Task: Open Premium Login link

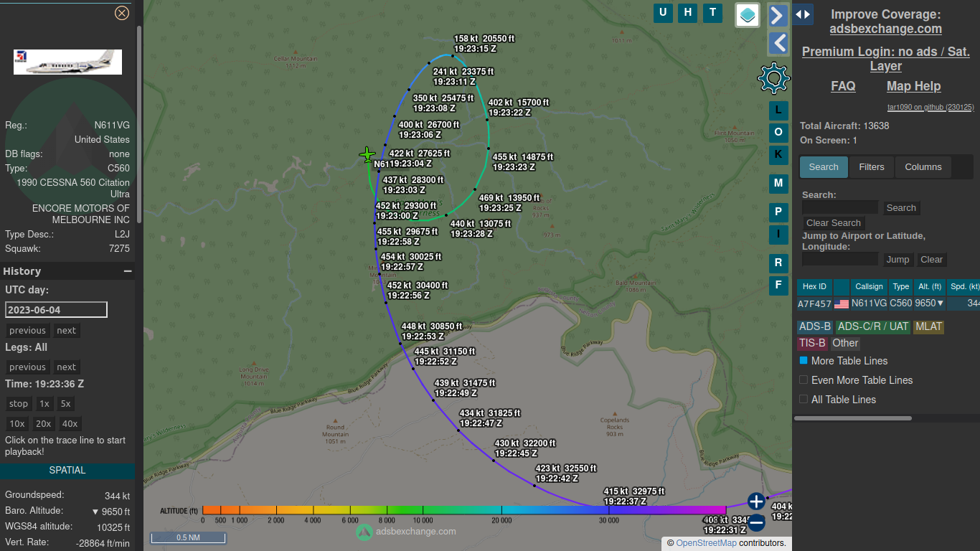Action: (885, 59)
